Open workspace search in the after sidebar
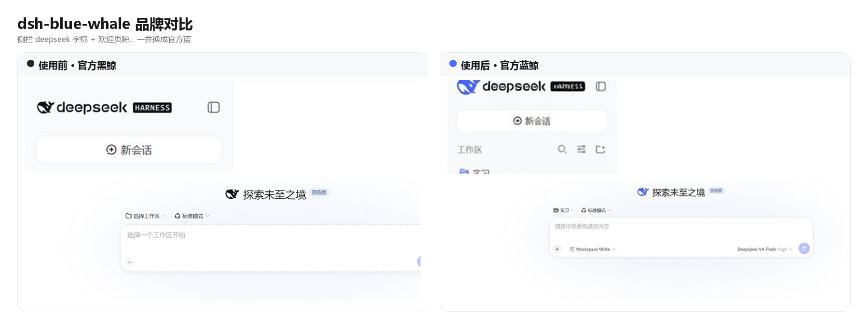Image resolution: width=868 pixels, height=329 pixels. tap(562, 149)
